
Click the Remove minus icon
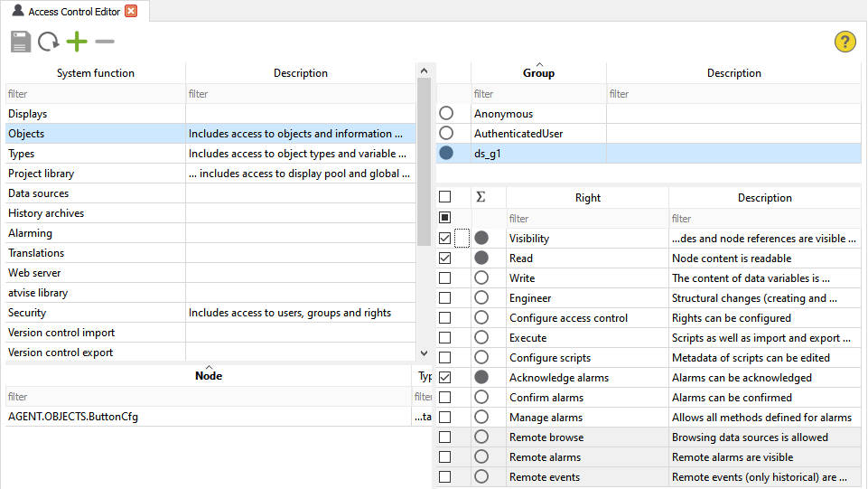pyautogui.click(x=105, y=42)
